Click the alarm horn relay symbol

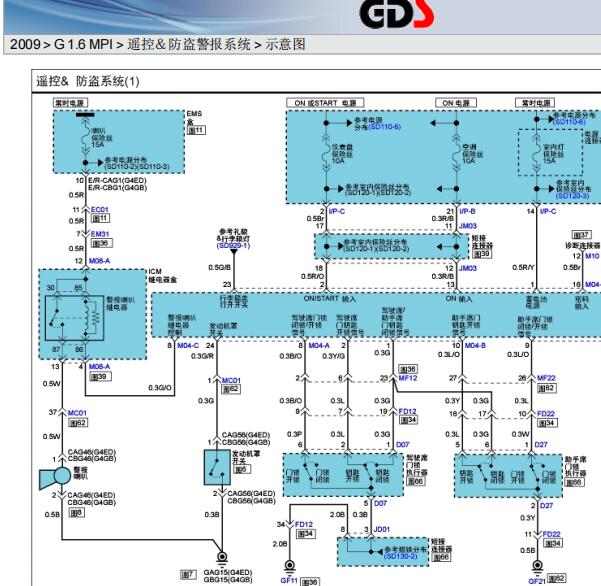[x=75, y=318]
